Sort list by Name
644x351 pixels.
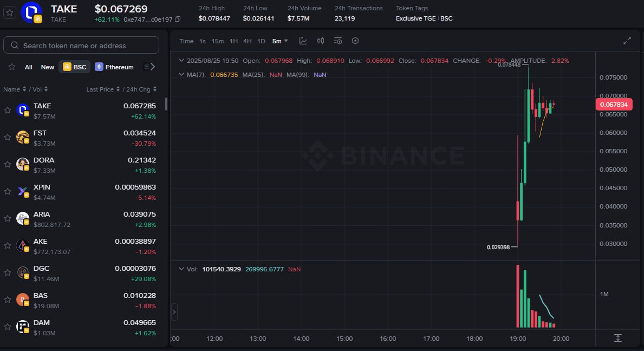pyautogui.click(x=15, y=89)
